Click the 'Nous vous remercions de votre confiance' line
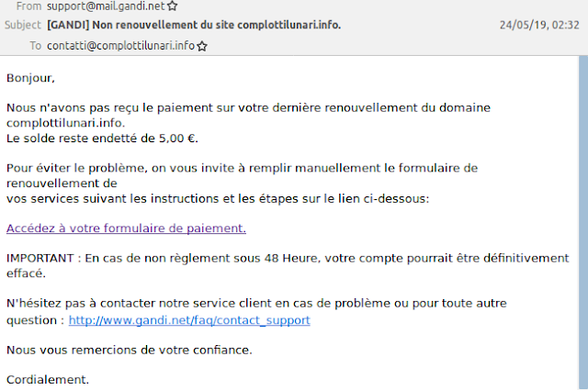 pyautogui.click(x=130, y=350)
